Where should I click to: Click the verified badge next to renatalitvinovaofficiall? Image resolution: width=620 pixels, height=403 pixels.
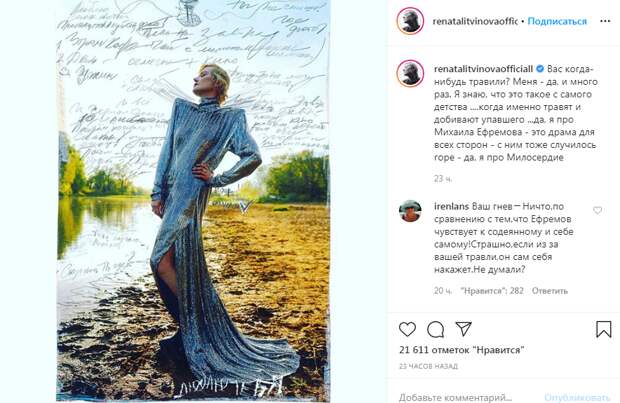(x=540, y=69)
